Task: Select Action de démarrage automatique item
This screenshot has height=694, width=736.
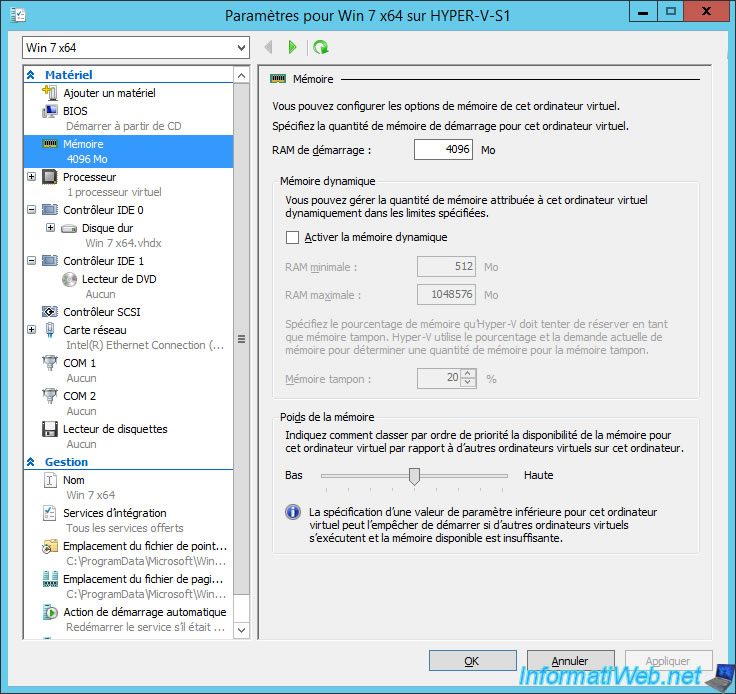Action: 145,612
